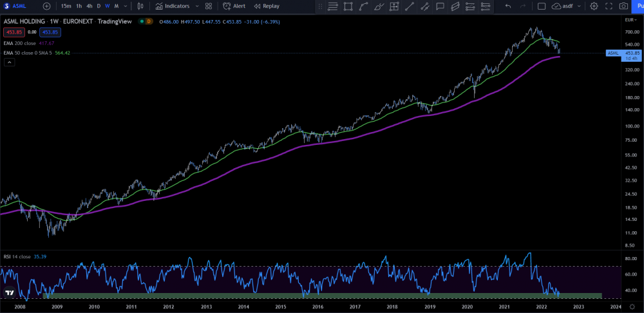Select the Brush drawing tool
The image size is (644, 313).
[379, 6]
